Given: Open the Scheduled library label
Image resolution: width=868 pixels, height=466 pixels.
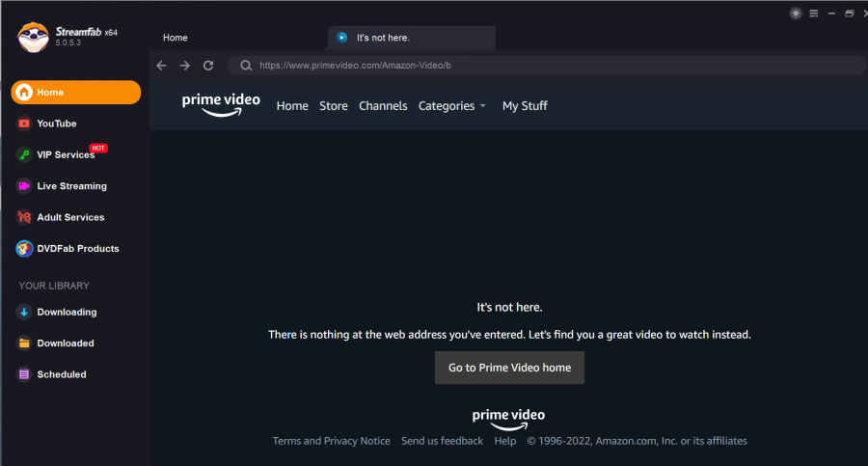Looking at the screenshot, I should coord(62,374).
